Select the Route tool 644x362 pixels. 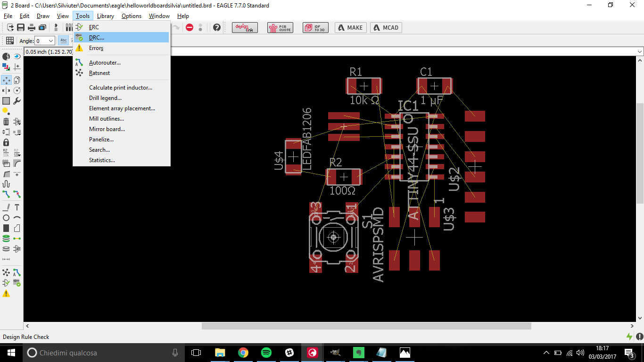(6, 194)
